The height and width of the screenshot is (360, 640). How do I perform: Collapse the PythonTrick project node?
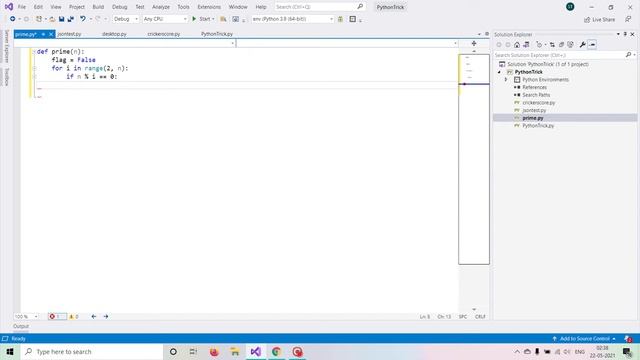499,72
